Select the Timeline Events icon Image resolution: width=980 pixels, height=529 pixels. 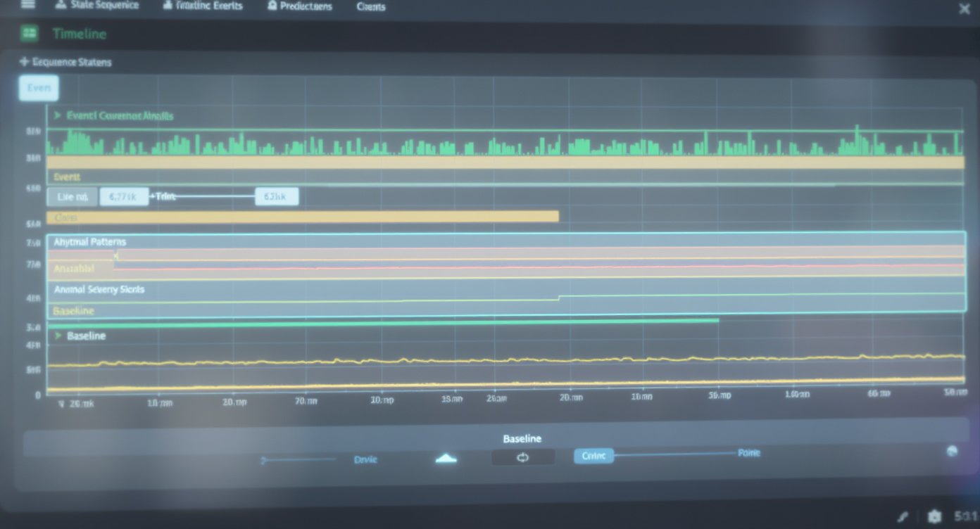(x=168, y=5)
